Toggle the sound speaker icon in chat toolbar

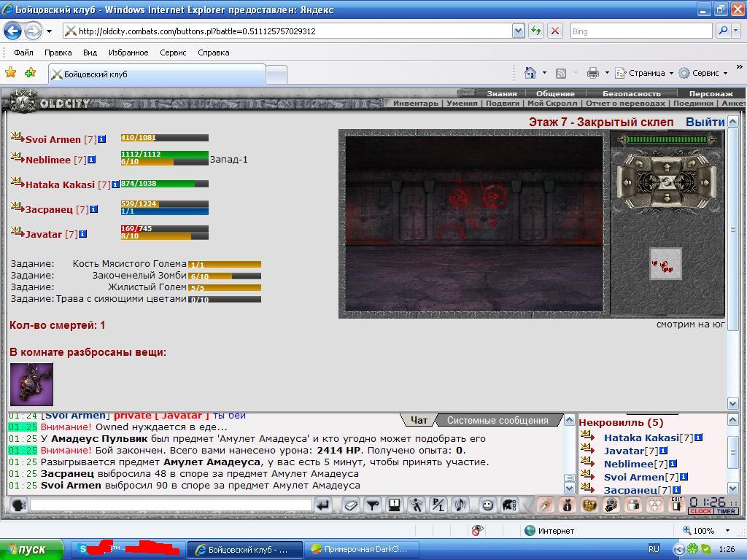[460, 505]
